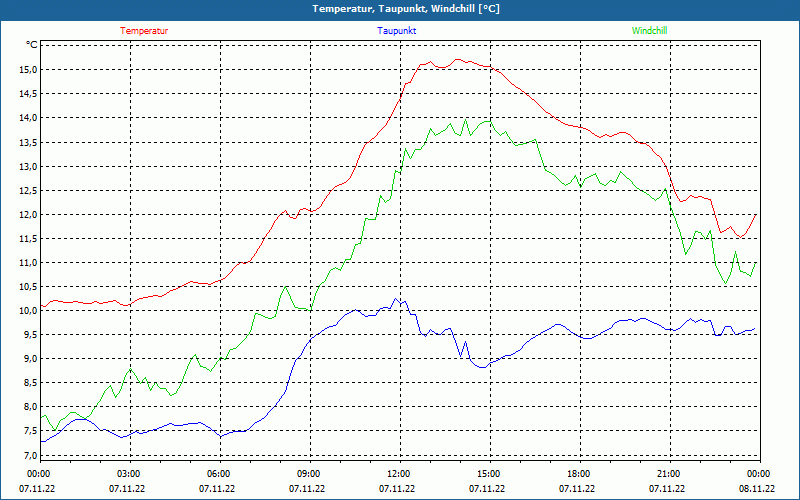Click the 9,0 y-axis value

[30, 359]
